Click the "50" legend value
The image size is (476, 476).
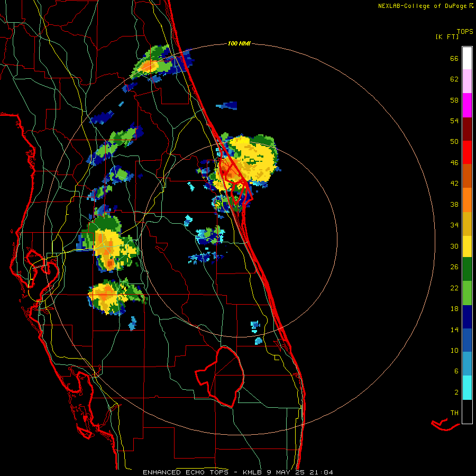coord(454,141)
